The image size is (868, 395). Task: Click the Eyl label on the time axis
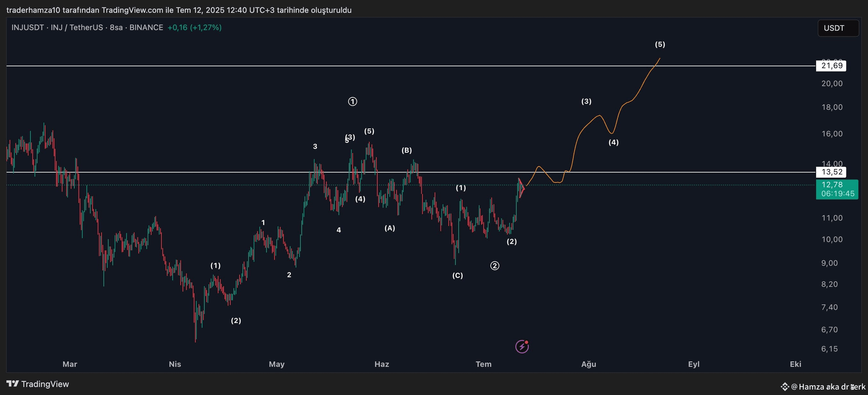(694, 364)
